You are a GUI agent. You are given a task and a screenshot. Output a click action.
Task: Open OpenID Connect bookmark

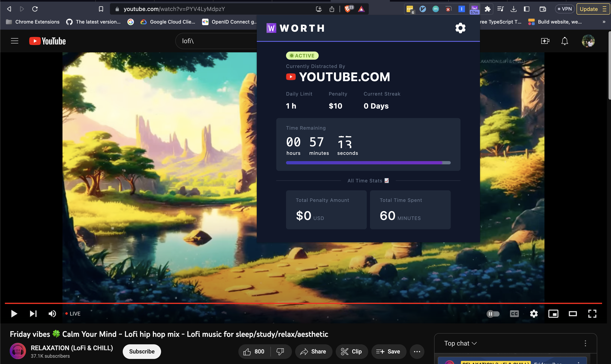click(x=229, y=22)
